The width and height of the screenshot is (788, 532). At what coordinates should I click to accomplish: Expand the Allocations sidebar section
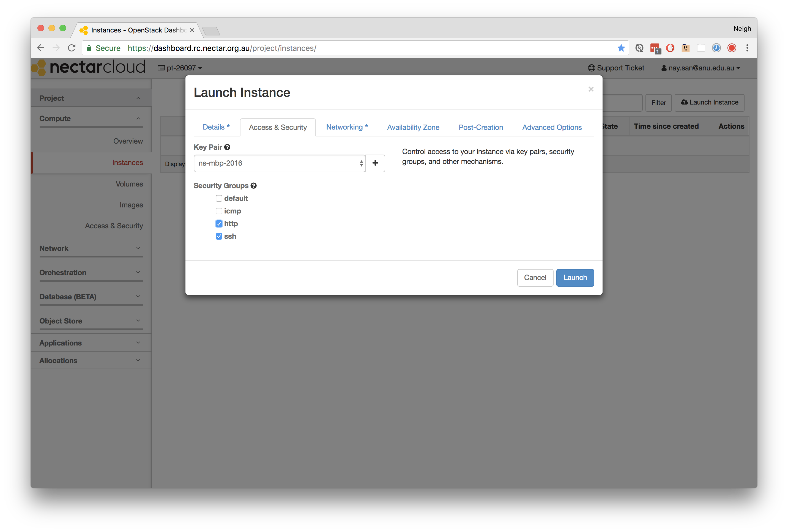(x=91, y=360)
